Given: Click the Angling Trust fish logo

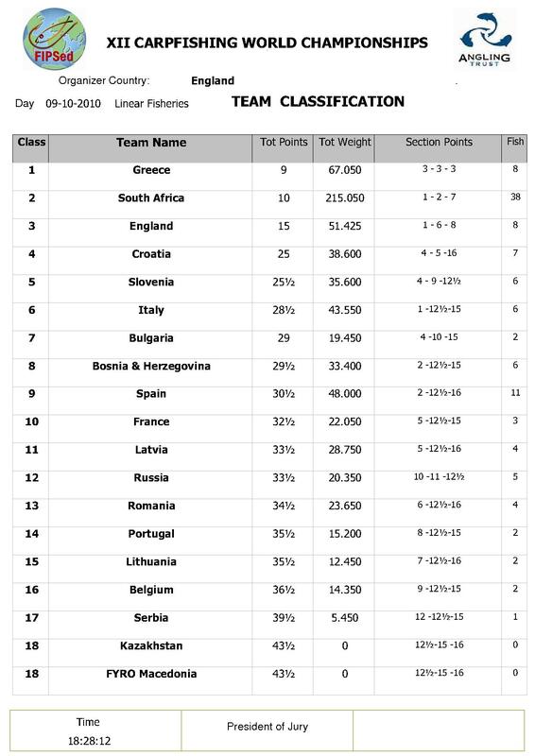Looking at the screenshot, I should pyautogui.click(x=484, y=39).
